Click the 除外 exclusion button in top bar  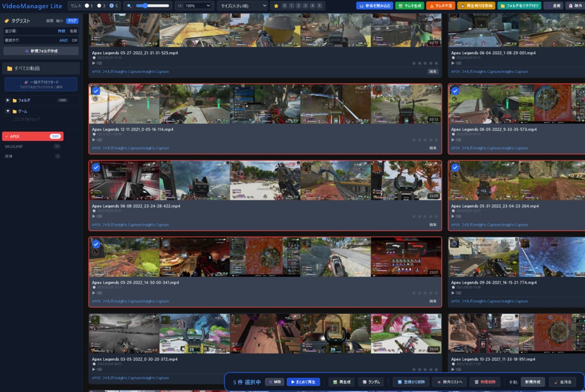[x=575, y=6]
